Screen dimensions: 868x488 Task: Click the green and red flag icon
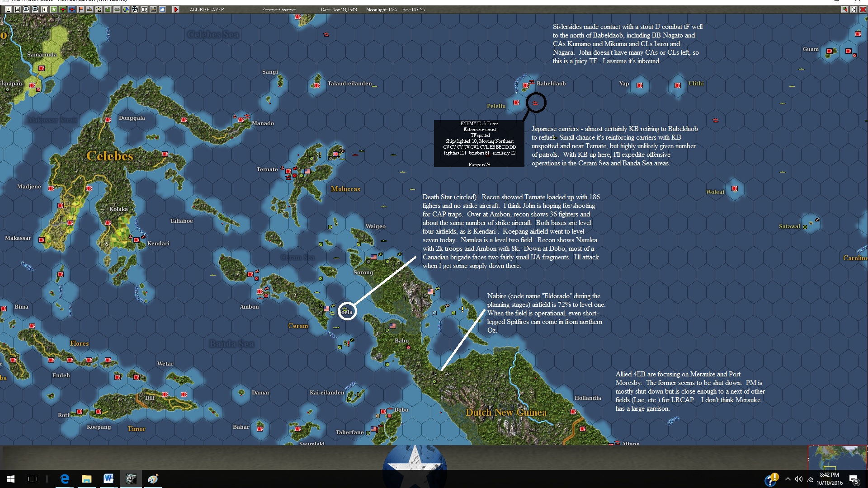[844, 9]
